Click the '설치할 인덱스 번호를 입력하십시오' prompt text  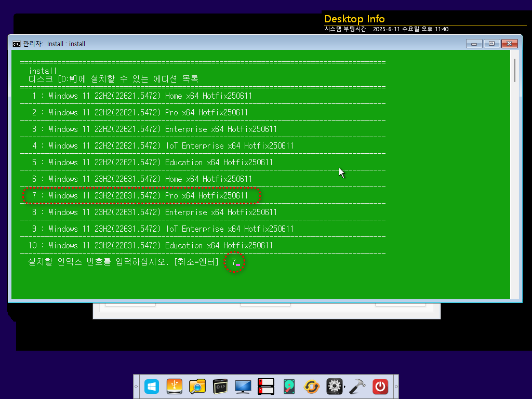[x=98, y=262]
